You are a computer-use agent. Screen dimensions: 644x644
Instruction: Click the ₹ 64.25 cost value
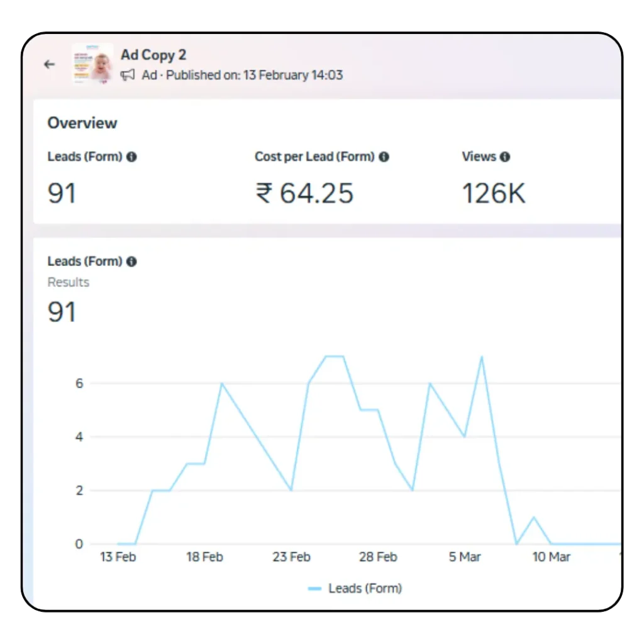click(x=304, y=193)
